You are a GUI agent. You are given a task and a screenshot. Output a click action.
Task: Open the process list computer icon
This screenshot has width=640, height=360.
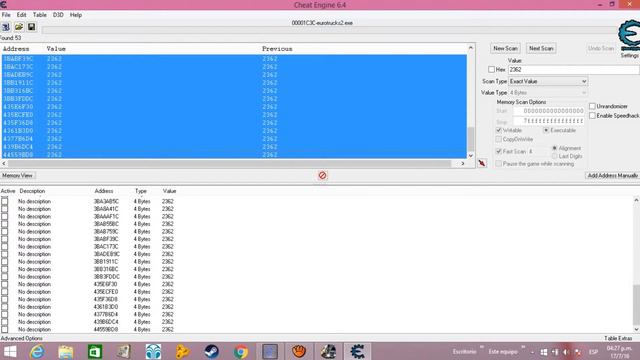pos(6,27)
